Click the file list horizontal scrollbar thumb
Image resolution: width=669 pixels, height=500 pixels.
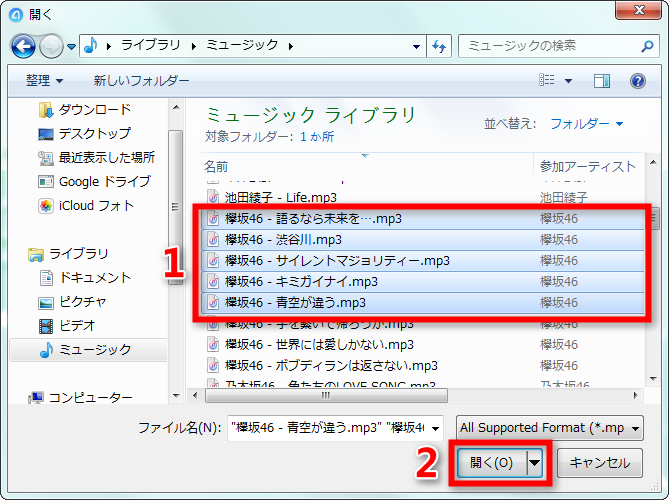pos(326,395)
